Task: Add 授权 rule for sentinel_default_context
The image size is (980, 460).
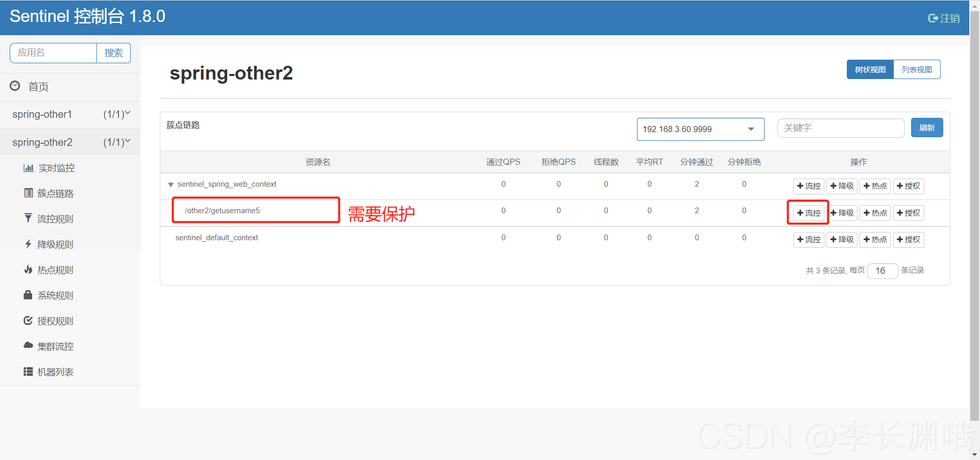Action: coord(909,240)
